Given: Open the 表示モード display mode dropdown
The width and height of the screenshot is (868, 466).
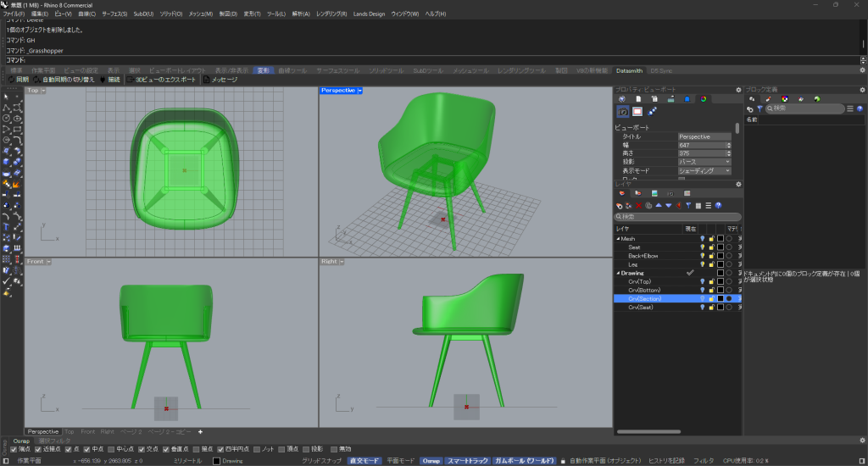Looking at the screenshot, I should (704, 170).
